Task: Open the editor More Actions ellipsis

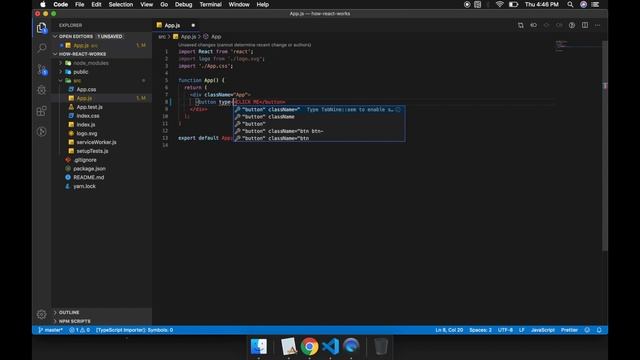Action: click(x=598, y=25)
